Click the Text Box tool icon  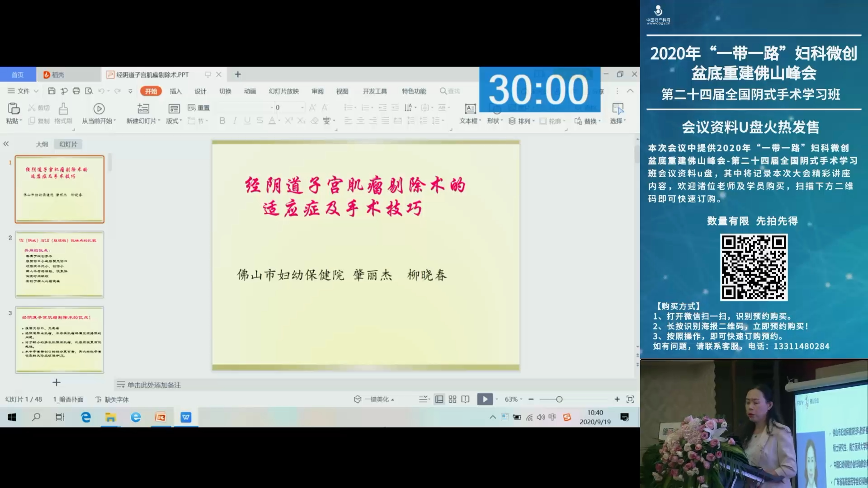point(470,108)
